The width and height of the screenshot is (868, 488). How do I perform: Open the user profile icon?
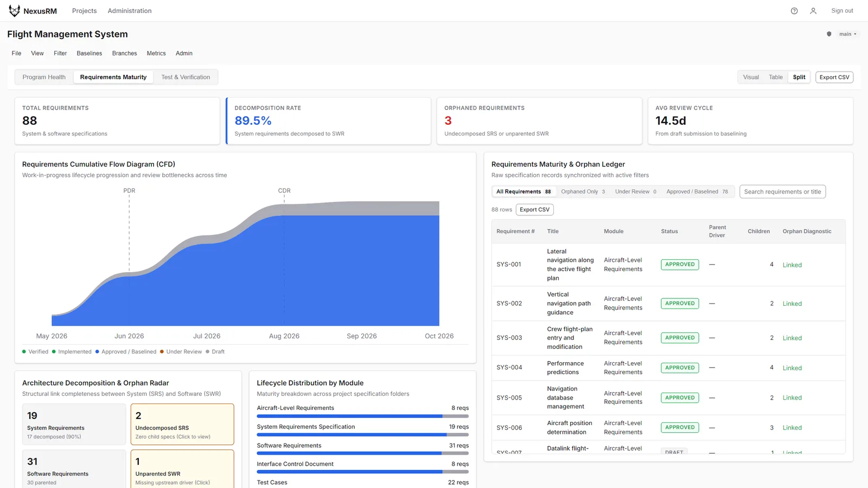tap(813, 11)
